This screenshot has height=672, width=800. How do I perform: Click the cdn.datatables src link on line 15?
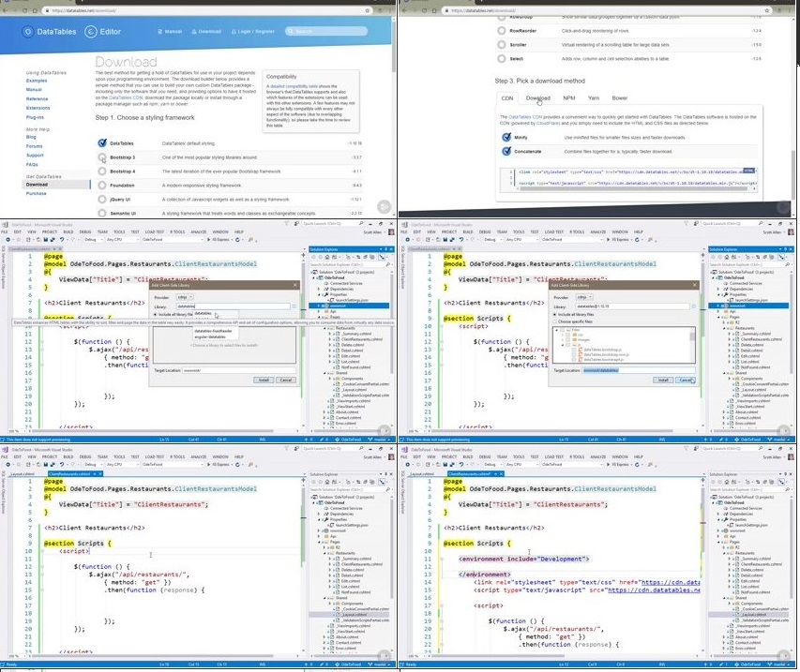pos(654,590)
